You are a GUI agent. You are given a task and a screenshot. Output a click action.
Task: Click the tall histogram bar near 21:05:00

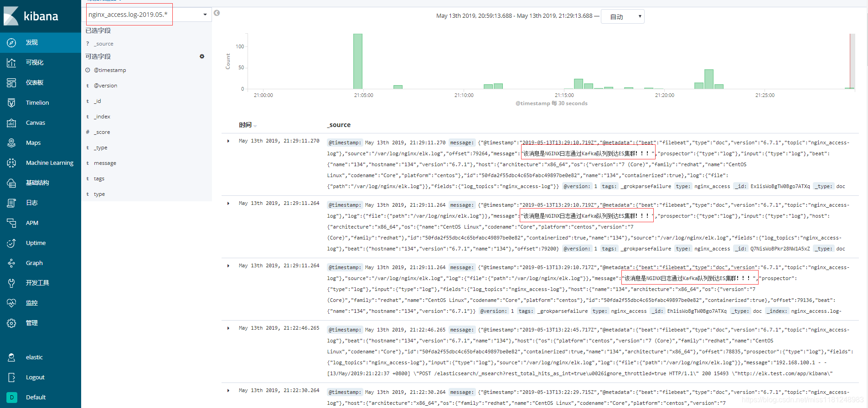point(358,61)
